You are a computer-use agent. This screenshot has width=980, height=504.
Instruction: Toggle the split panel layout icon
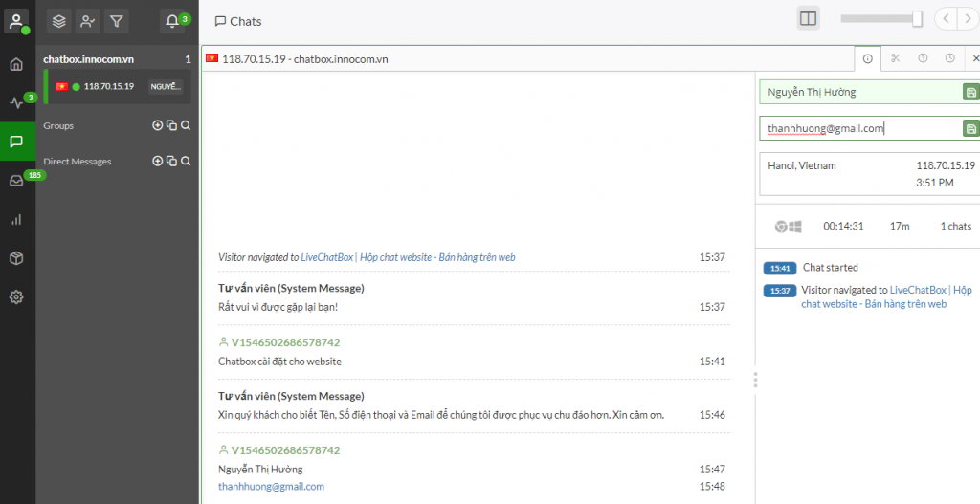pyautogui.click(x=808, y=19)
